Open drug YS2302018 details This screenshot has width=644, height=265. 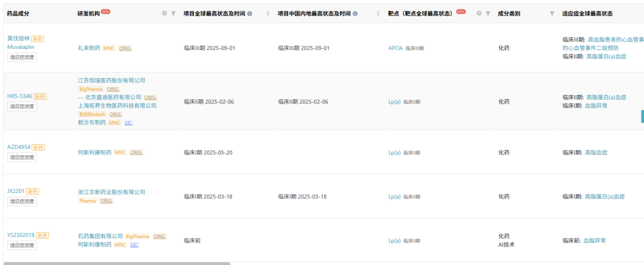tap(21, 235)
